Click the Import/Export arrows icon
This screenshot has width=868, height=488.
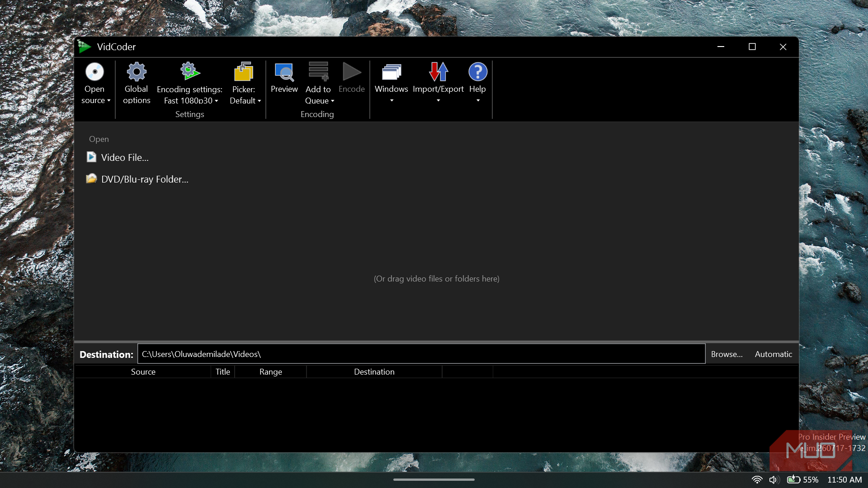coord(438,71)
